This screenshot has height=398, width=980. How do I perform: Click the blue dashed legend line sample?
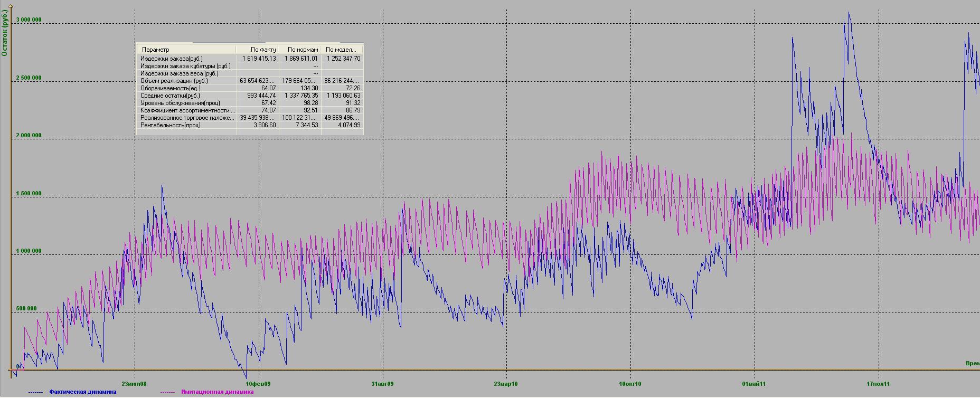click(35, 392)
